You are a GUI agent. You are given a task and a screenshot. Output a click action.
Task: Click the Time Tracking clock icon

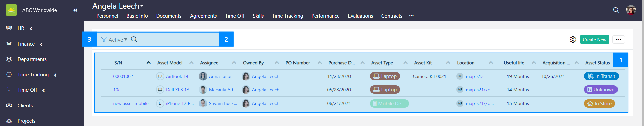pos(9,75)
